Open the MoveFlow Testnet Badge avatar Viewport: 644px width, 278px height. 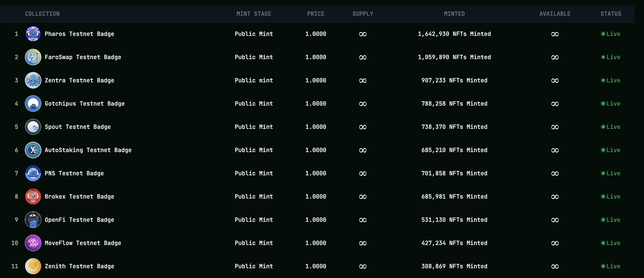click(33, 243)
